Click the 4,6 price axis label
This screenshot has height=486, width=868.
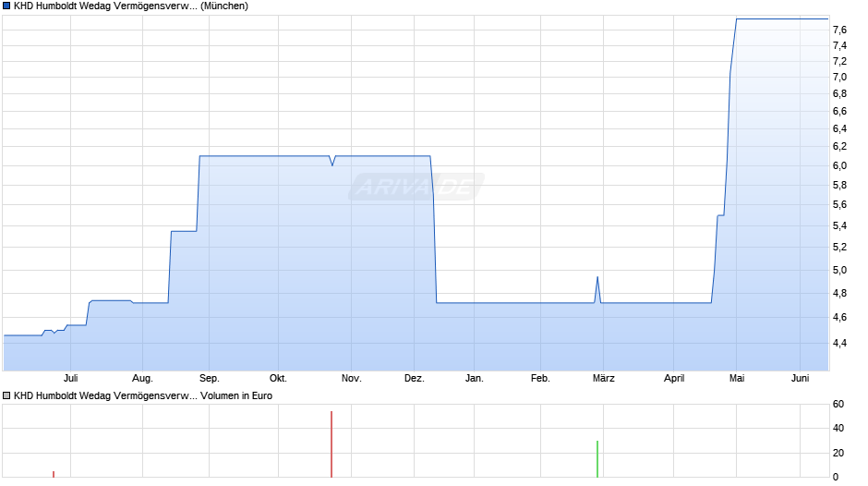point(839,318)
